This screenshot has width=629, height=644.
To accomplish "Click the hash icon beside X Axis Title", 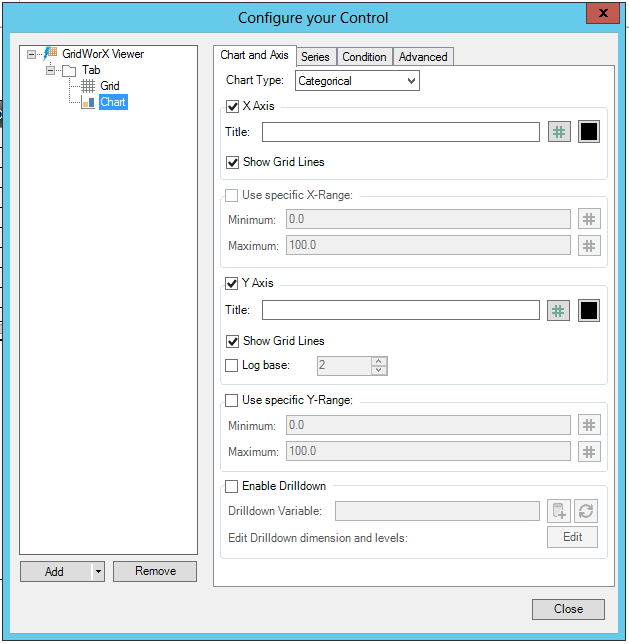I will click(559, 132).
